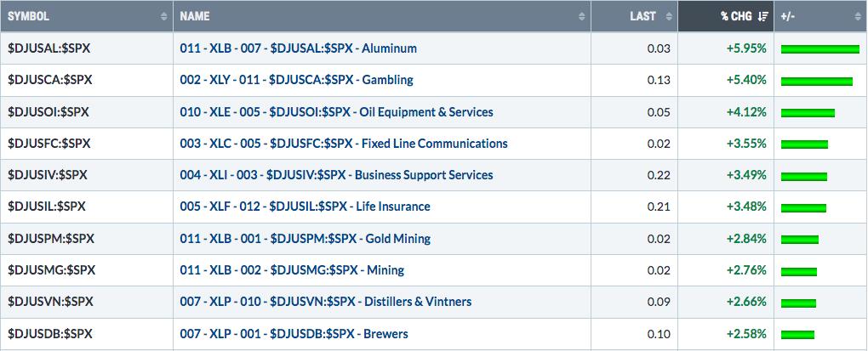Open the Oil Equipment & Services link
The width and height of the screenshot is (868, 351).
point(337,111)
